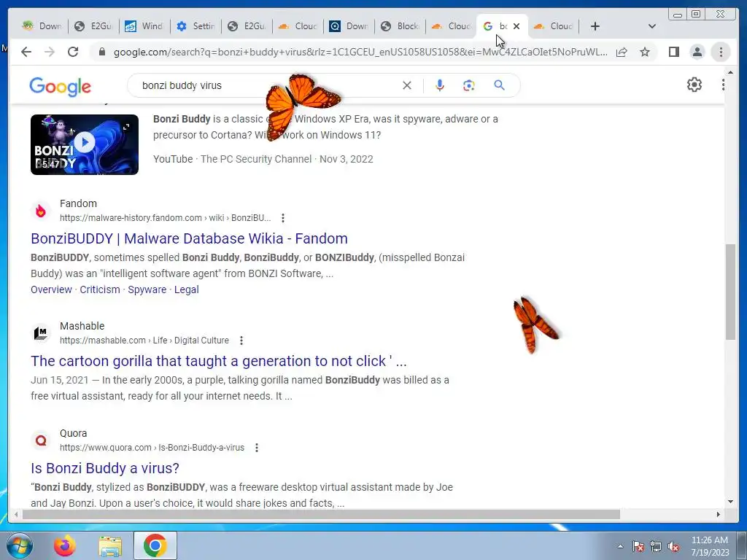Click the vertical scrollbar thumb
The image size is (747, 560).
tap(730, 292)
